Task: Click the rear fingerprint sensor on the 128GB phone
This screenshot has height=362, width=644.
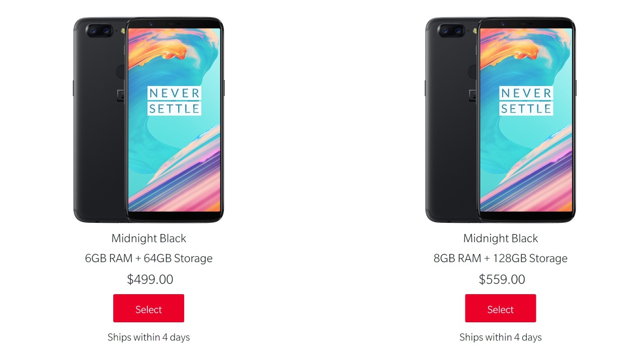Action: pyautogui.click(x=472, y=72)
